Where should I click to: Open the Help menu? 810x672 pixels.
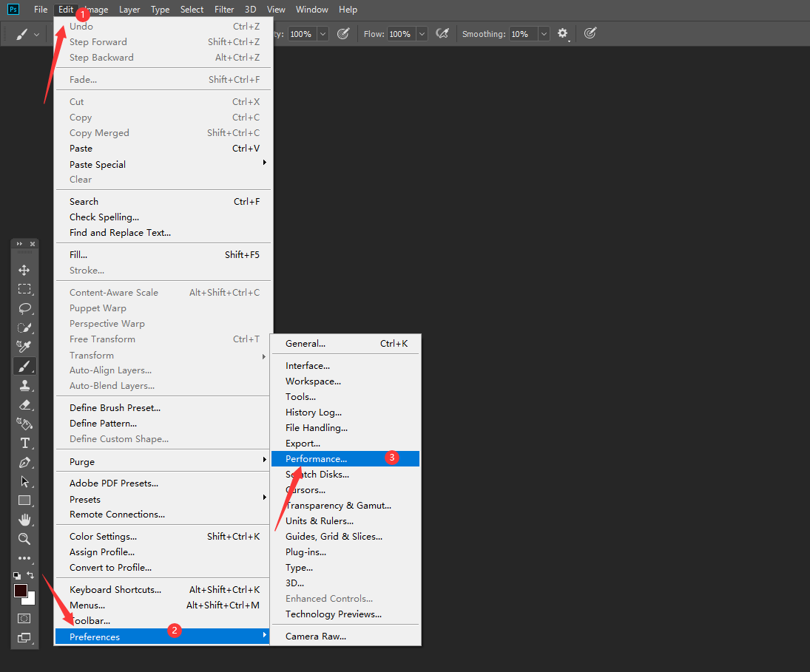[x=348, y=10]
